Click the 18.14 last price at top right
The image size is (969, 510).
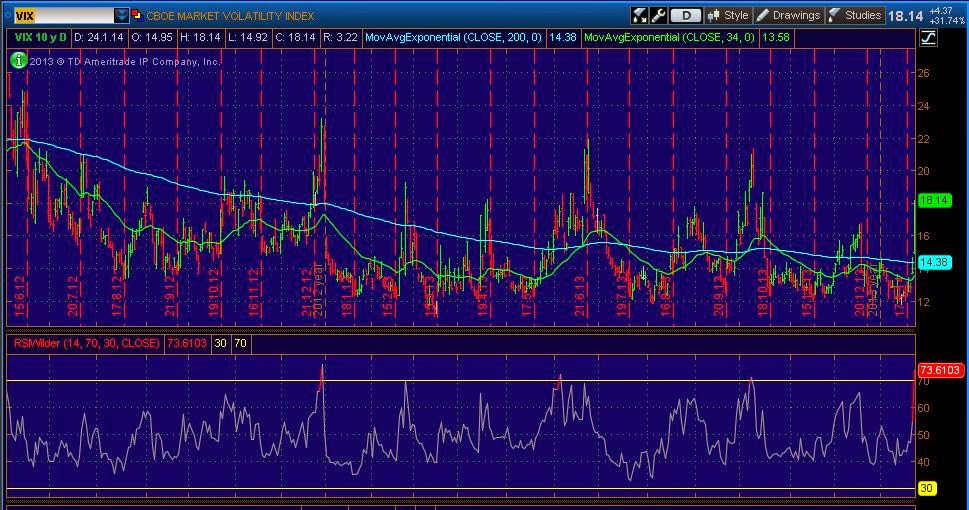point(905,16)
